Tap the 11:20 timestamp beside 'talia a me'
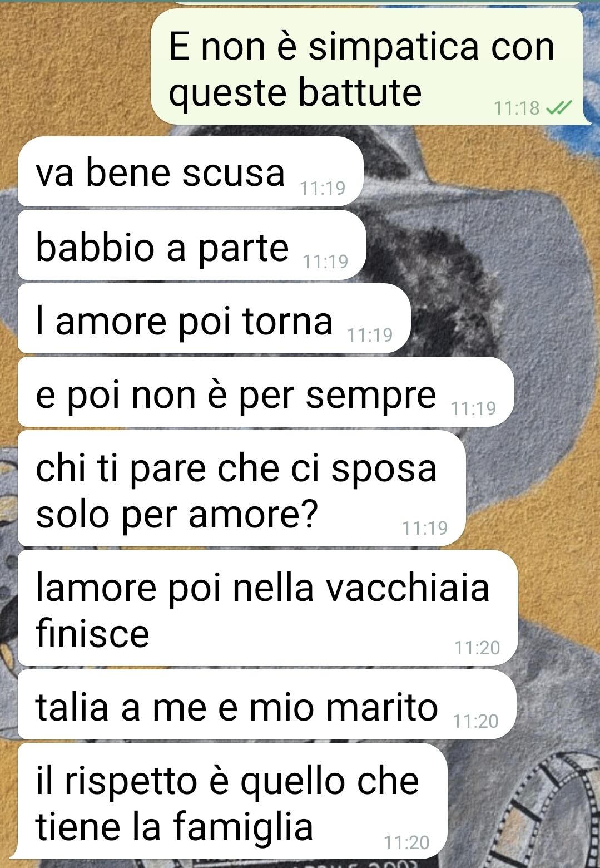 point(476,721)
